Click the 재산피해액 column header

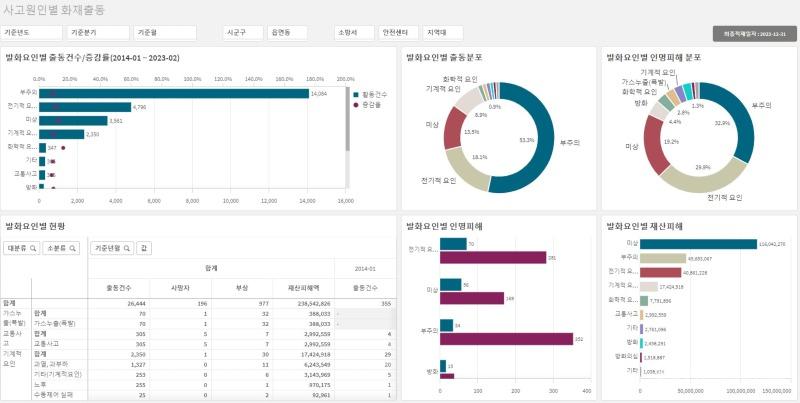[x=302, y=288]
